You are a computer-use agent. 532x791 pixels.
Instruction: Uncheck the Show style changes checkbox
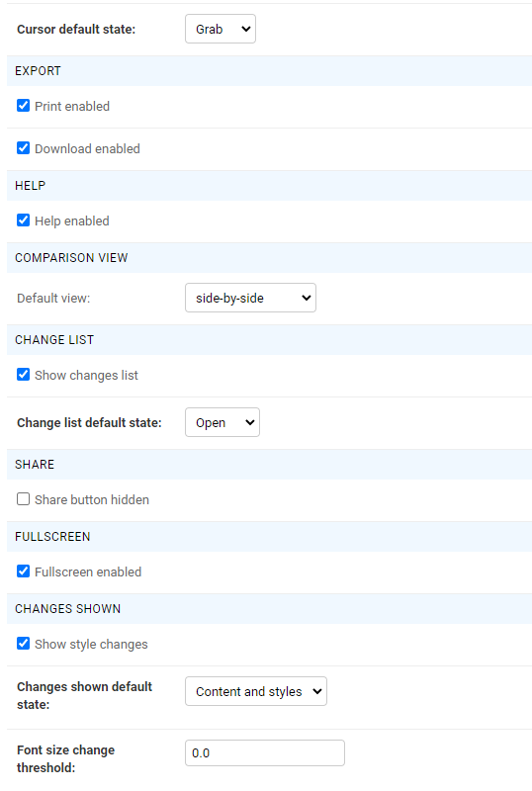(23, 644)
